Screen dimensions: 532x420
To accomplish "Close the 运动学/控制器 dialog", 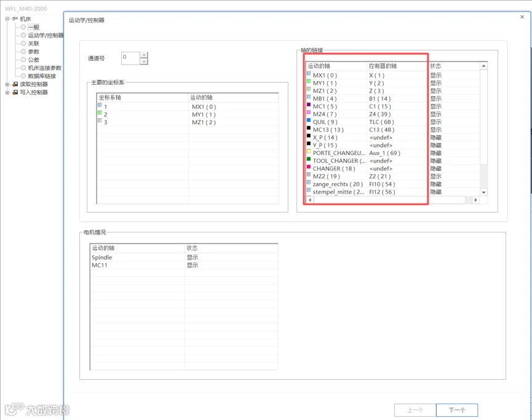I will [522, 17].
